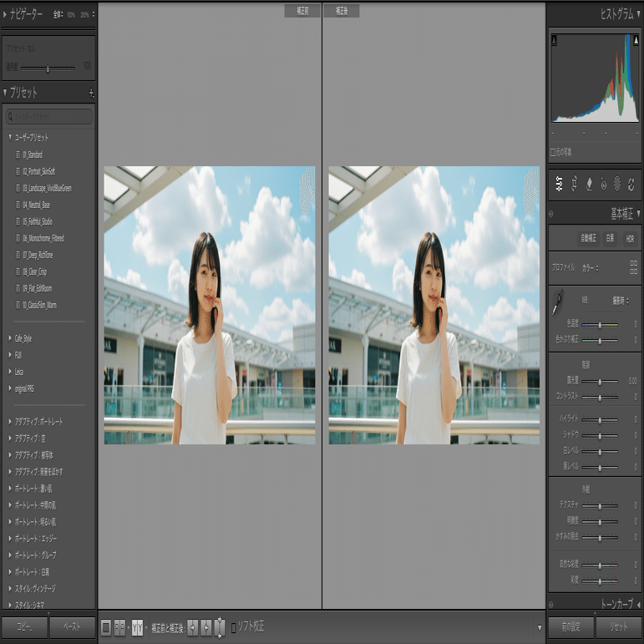
Task: Click the 06_Monochrome_Filtered preset icon
Action: tap(18, 238)
